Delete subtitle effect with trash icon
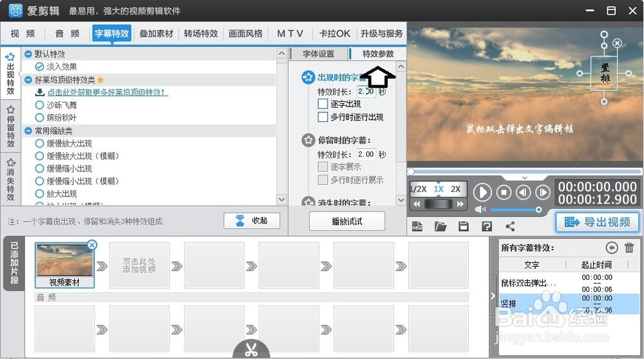The height and width of the screenshot is (359, 644). [629, 247]
